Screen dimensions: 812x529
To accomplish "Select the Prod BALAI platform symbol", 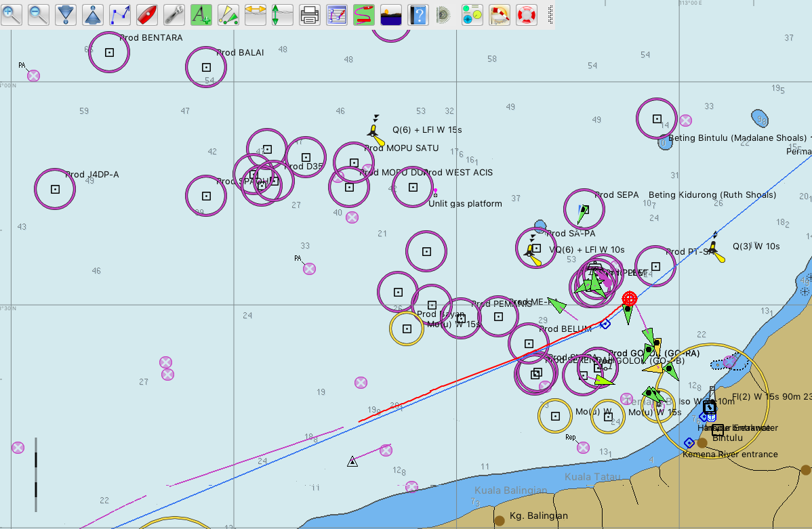I will pyautogui.click(x=206, y=67).
